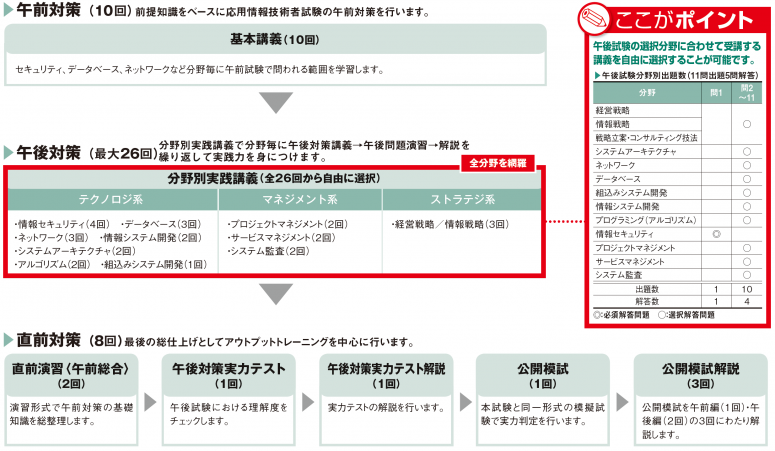Select the circle in the ネットワーク row
The image size is (775, 451).
point(746,164)
